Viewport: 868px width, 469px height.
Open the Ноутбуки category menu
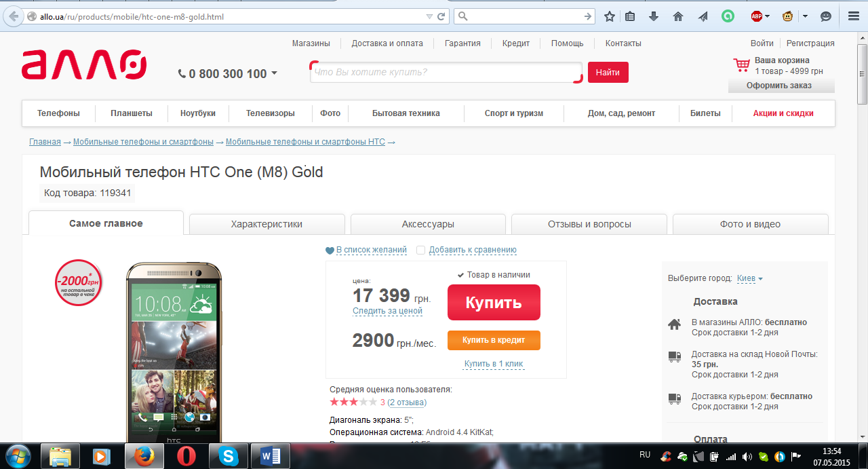pos(198,113)
